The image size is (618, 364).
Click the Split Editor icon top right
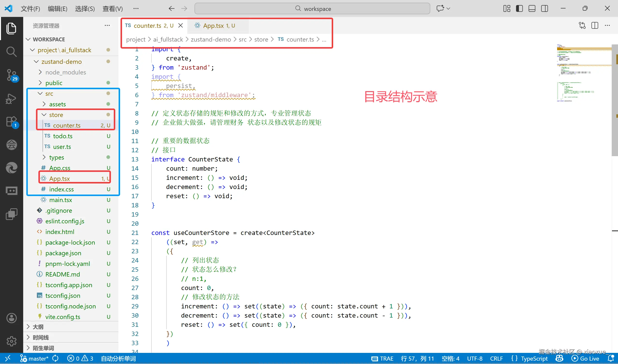click(595, 25)
